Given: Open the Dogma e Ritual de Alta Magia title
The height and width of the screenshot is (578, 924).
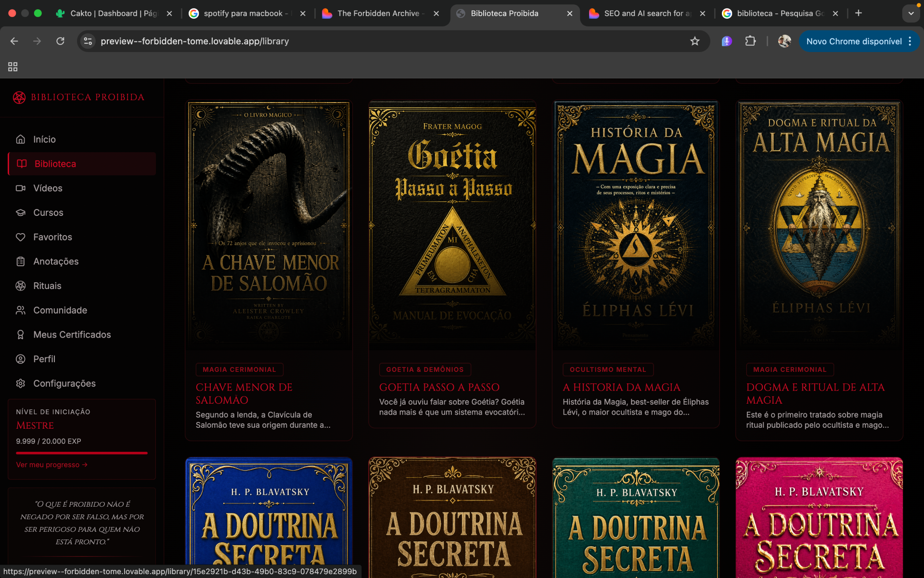Looking at the screenshot, I should (815, 394).
